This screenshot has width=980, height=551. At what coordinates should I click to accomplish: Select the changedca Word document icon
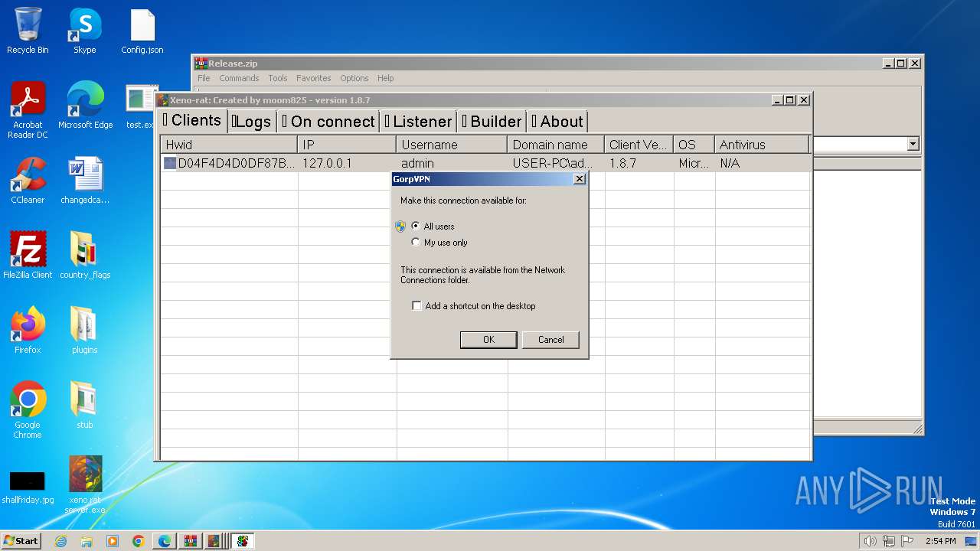[x=85, y=181]
